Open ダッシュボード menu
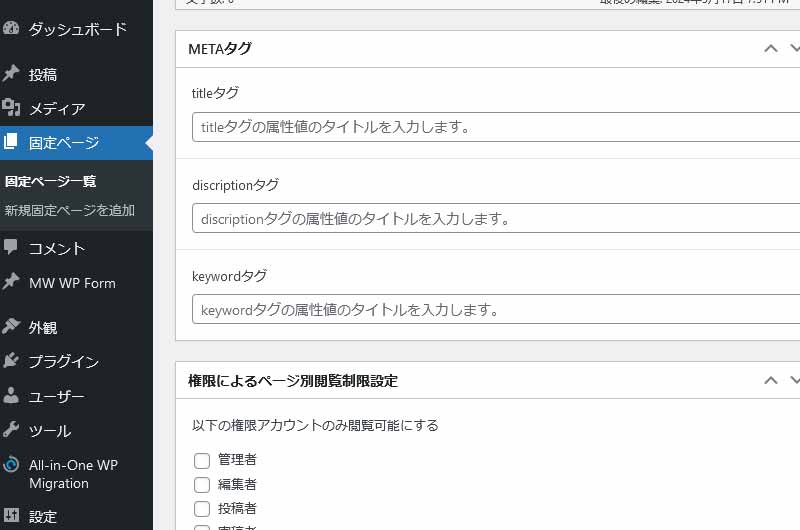Image resolution: width=800 pixels, height=530 pixels. (77, 29)
